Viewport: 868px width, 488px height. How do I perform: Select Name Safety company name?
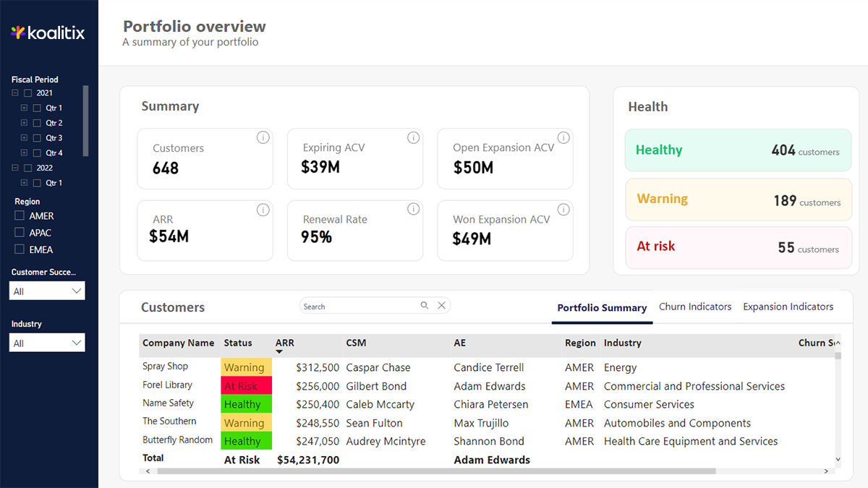tap(168, 403)
